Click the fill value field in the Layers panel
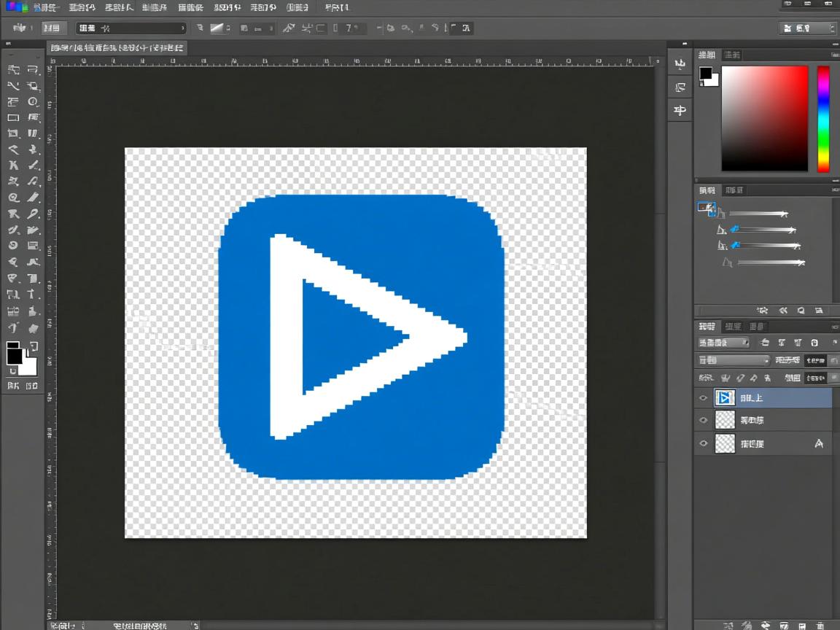This screenshot has height=630, width=840. pos(815,378)
